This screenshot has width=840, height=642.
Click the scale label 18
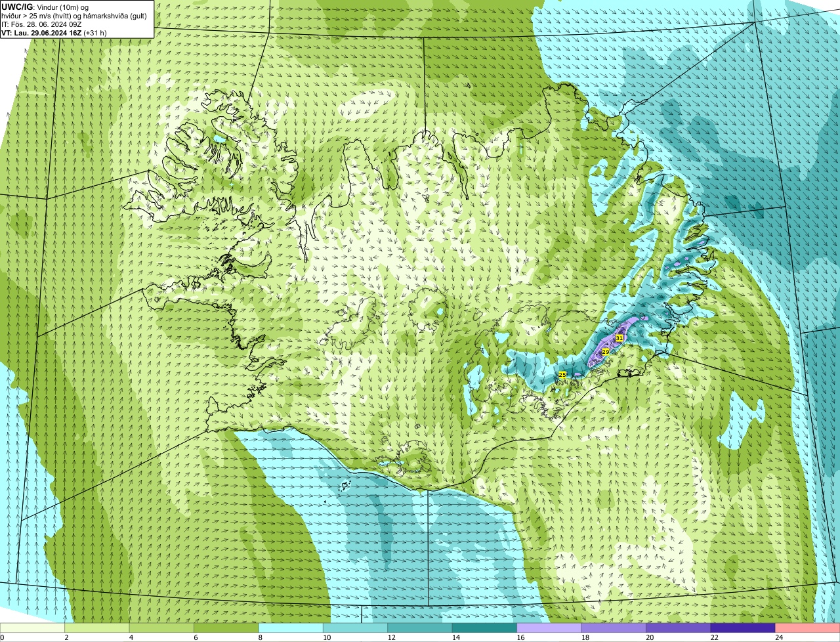(x=585, y=637)
